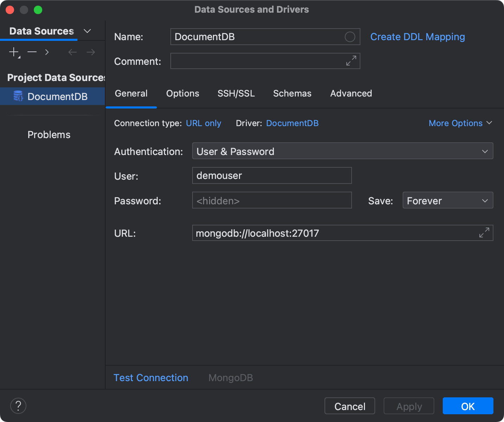Change the connection type from URL only
The width and height of the screenshot is (504, 422).
tap(203, 123)
